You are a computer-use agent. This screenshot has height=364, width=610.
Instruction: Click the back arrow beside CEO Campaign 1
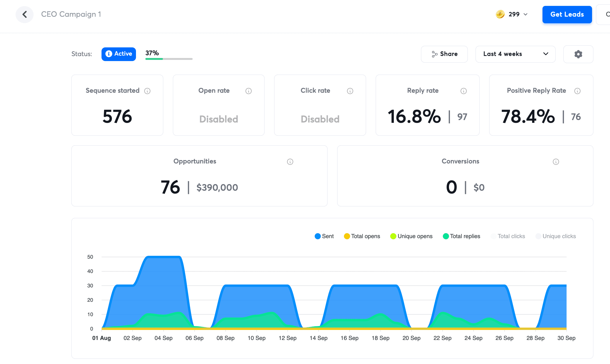pos(24,14)
